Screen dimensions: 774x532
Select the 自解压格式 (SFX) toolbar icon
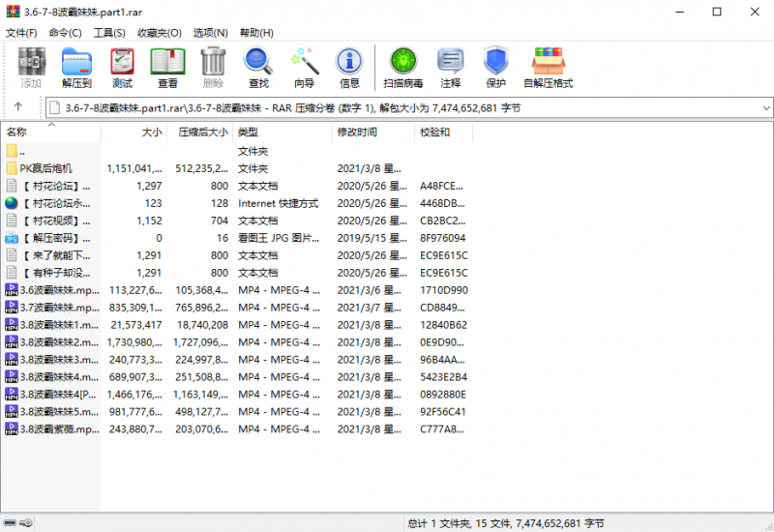(x=548, y=66)
